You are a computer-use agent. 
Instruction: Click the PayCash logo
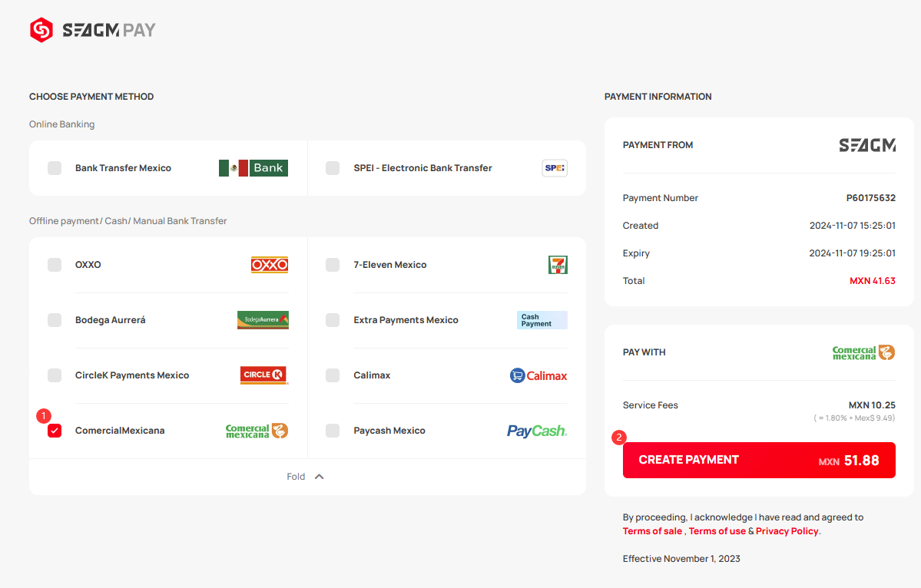coord(537,431)
